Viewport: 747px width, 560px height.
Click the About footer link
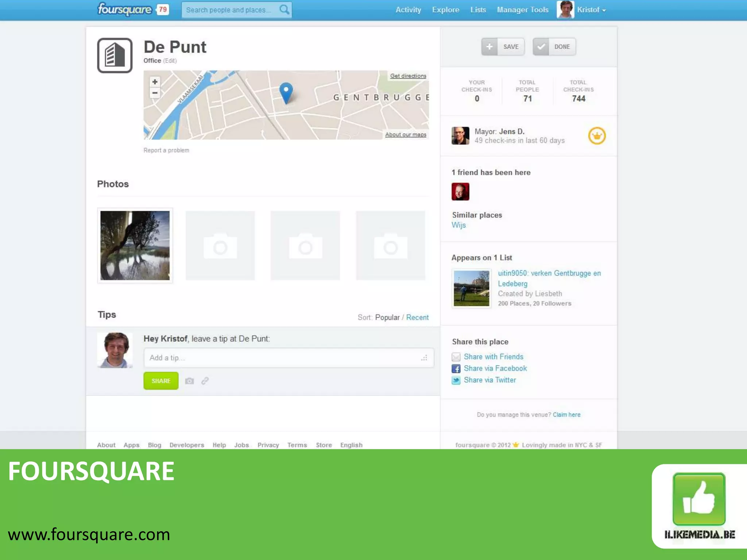pyautogui.click(x=106, y=445)
